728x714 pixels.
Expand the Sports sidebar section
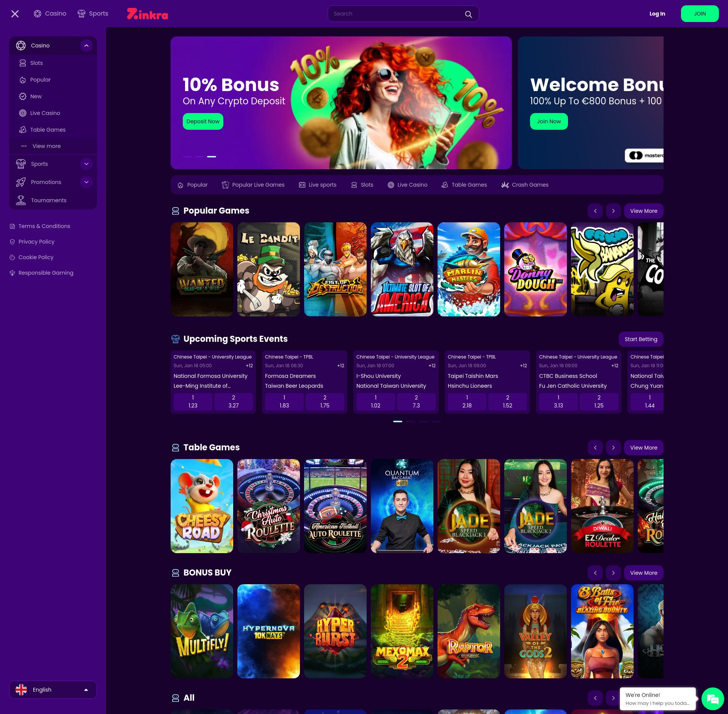[x=86, y=164]
